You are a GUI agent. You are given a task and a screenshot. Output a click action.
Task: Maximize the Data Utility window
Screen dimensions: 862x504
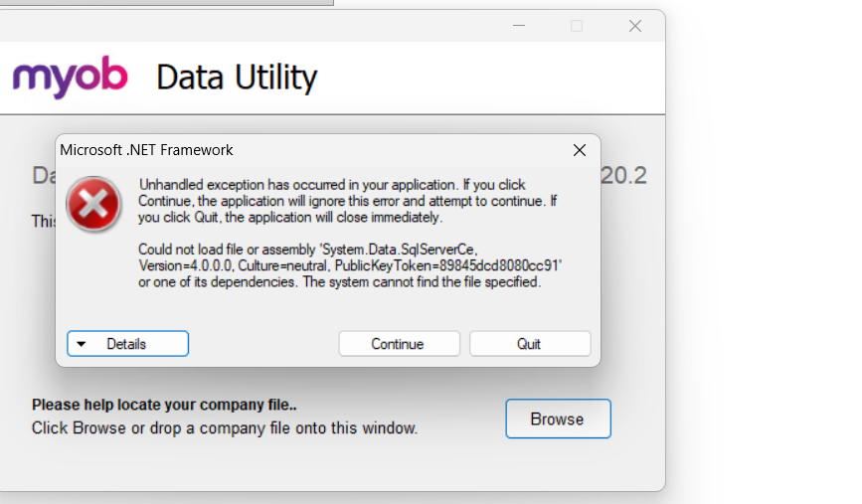(577, 26)
